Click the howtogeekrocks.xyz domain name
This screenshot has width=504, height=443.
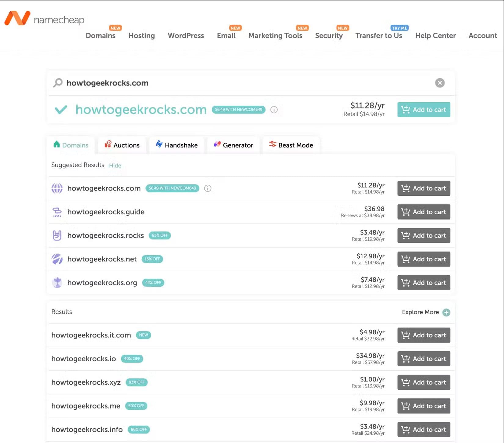(86, 382)
